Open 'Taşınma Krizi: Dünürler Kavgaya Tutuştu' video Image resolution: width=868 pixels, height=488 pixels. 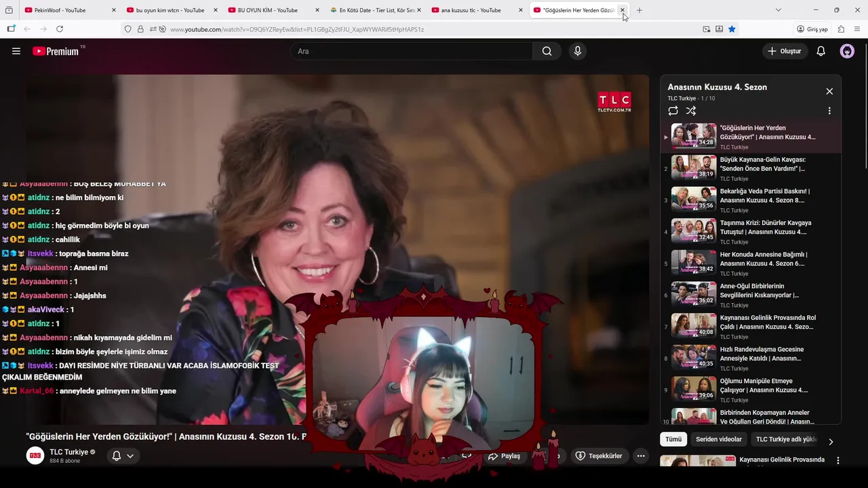click(751, 232)
